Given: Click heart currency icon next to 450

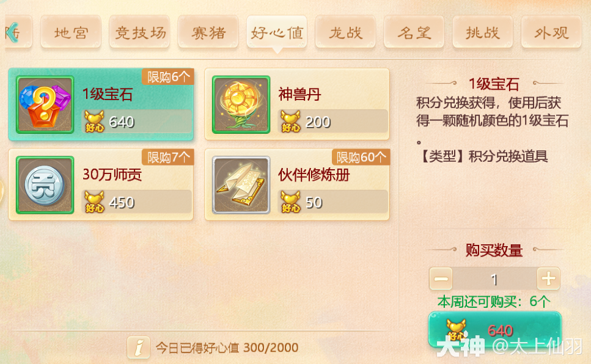Looking at the screenshot, I should pos(94,202).
